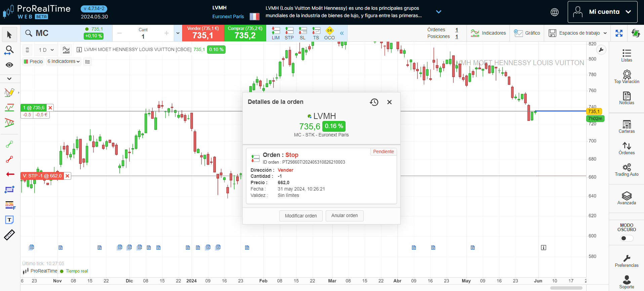The image size is (644, 291).
Task: Click the window sync refresh icon
Action: [636, 33]
